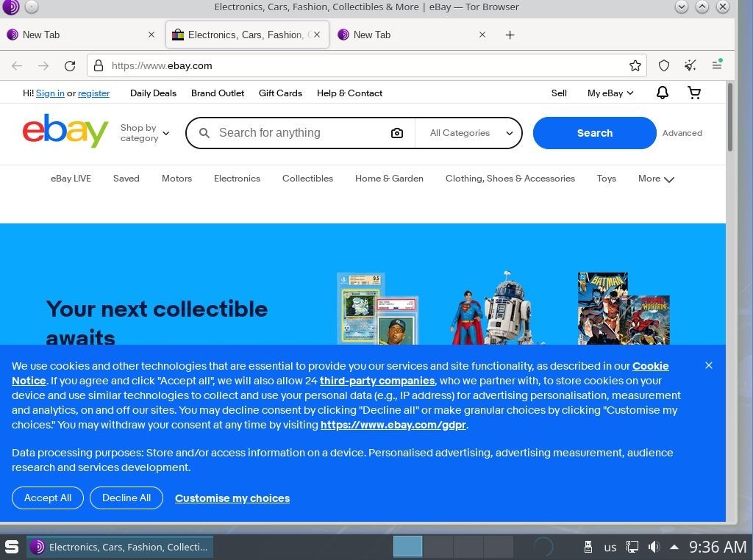Open the Cookie Notice link
The height and width of the screenshot is (560, 753).
click(650, 366)
